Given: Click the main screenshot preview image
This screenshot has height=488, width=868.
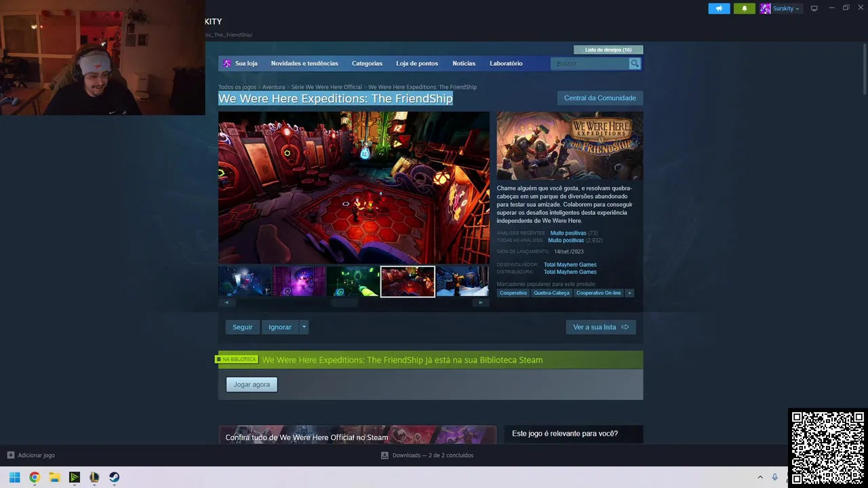Looking at the screenshot, I should (354, 188).
